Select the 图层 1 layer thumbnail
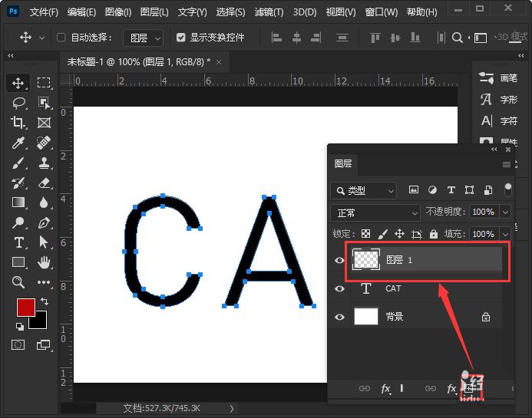The height and width of the screenshot is (418, 532). pyautogui.click(x=365, y=260)
